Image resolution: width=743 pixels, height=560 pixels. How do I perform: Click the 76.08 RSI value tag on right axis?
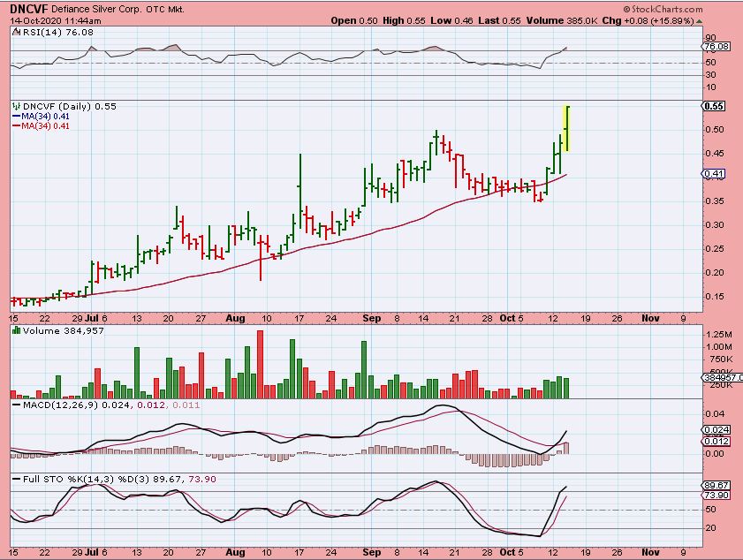[716, 47]
